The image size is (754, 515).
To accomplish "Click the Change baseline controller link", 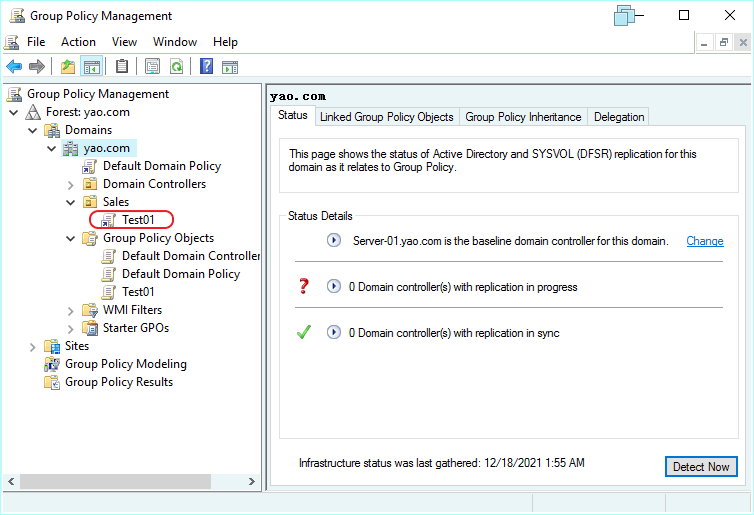I will tap(704, 241).
